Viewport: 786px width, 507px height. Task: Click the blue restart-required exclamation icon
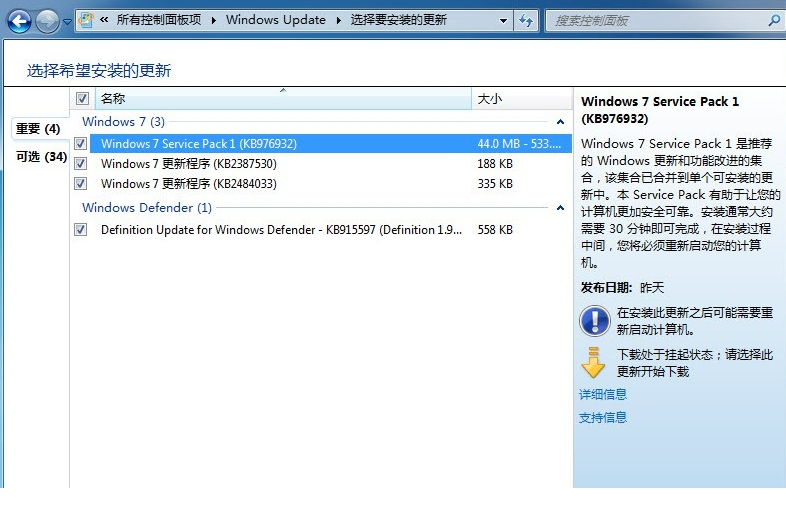(x=595, y=321)
